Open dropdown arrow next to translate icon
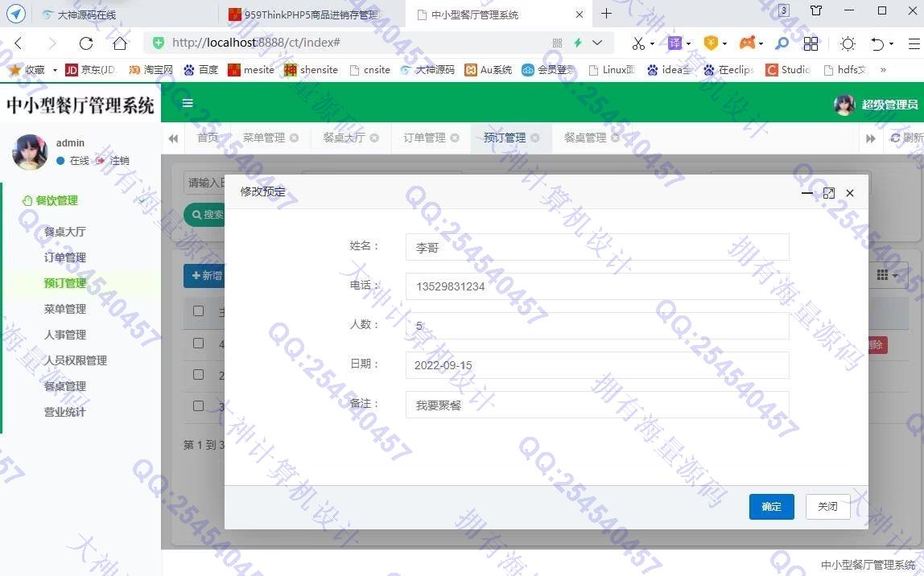924x576 pixels. tap(688, 43)
